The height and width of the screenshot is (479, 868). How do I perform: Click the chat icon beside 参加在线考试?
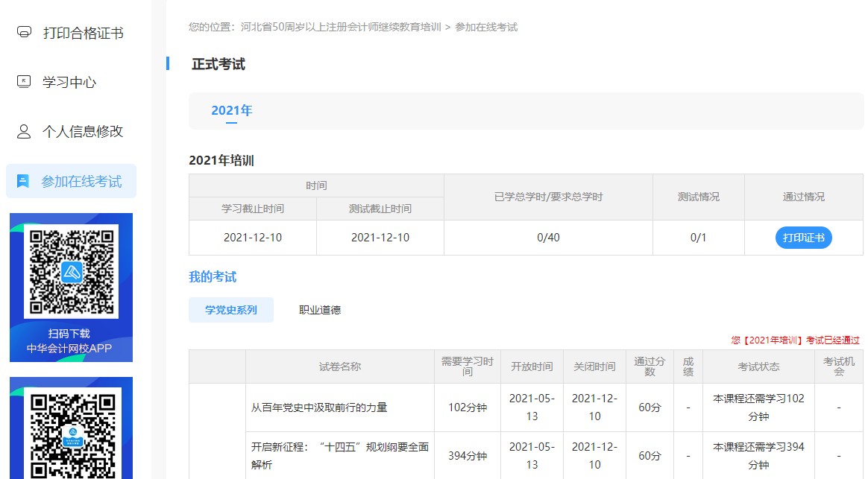click(x=23, y=180)
